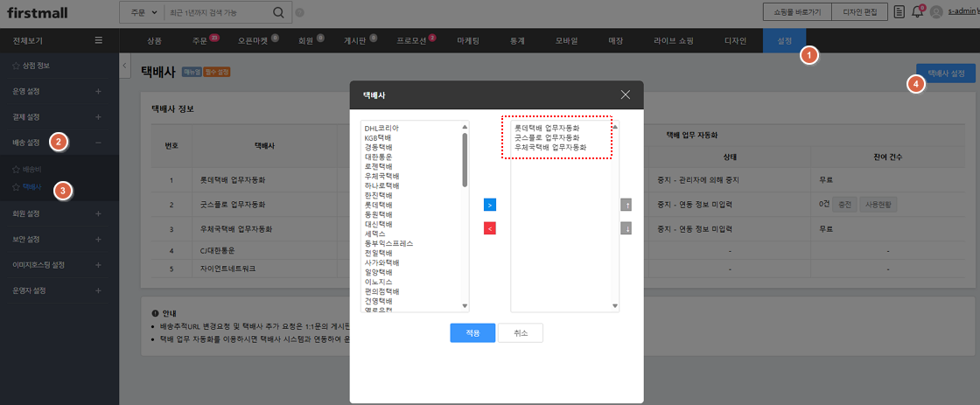This screenshot has width=980, height=405.
Task: Click the orange 필수 설정 badge
Action: pyautogui.click(x=216, y=73)
